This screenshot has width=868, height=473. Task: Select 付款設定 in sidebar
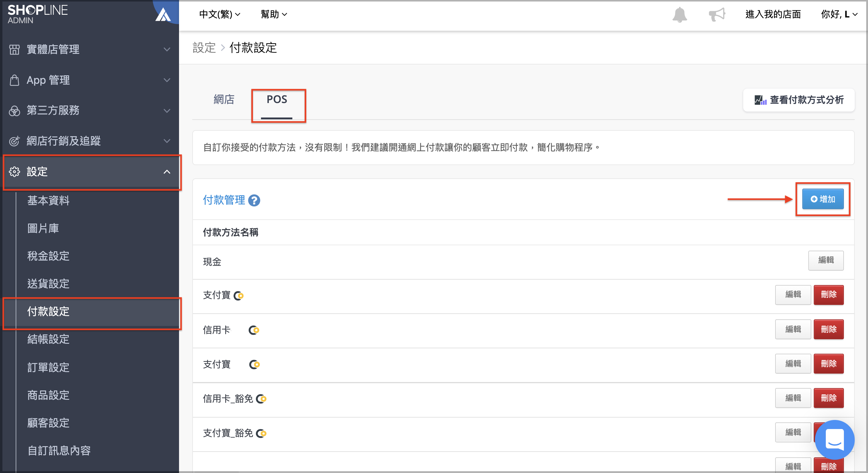[x=48, y=311]
